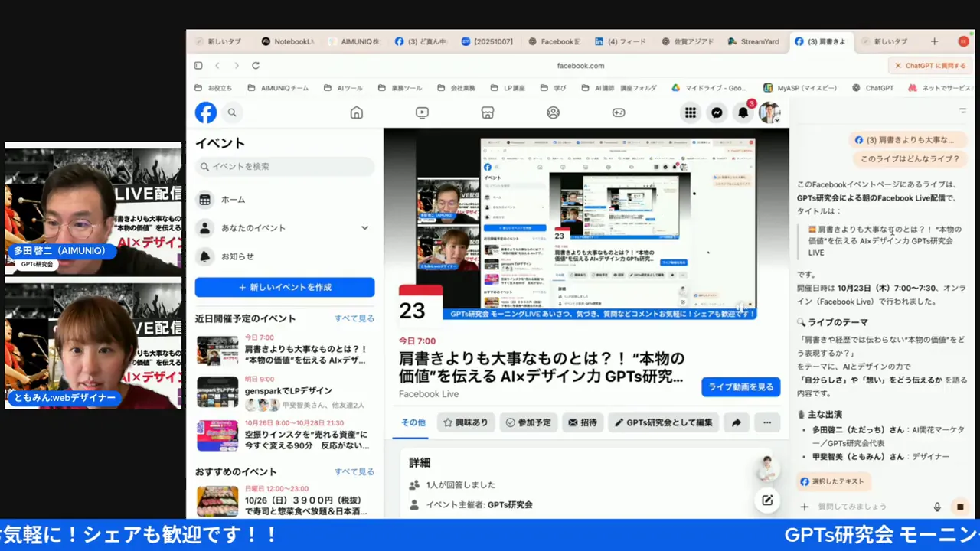Open the Facebook menu grid icon

[691, 112]
